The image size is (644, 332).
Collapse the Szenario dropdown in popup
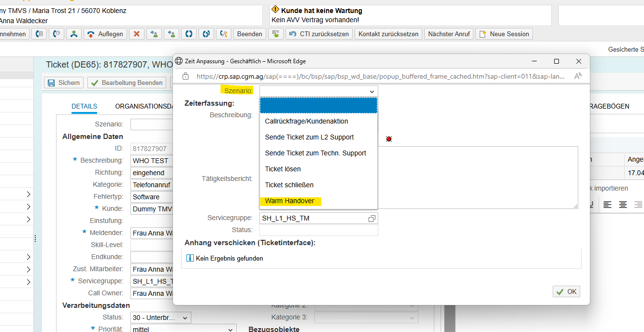(372, 91)
